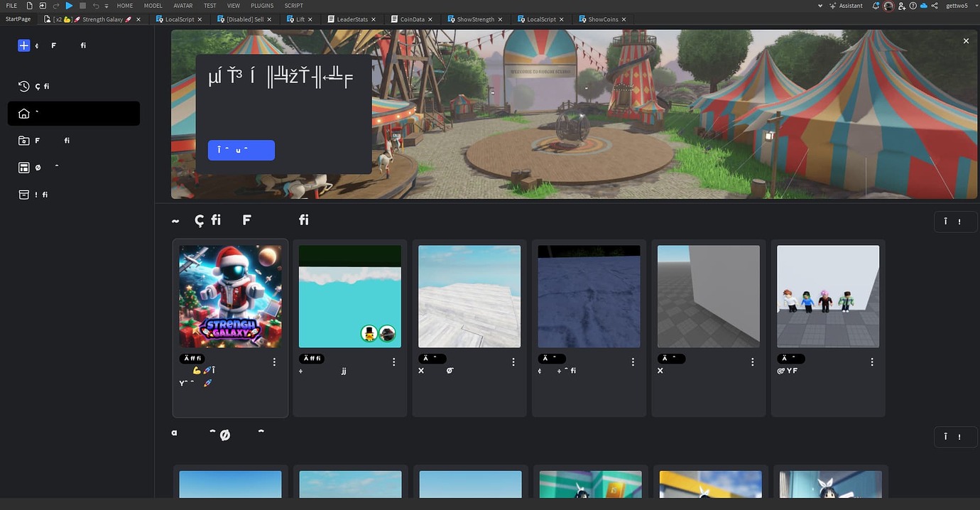Open three-dot menu on four characters card

pos(872,362)
